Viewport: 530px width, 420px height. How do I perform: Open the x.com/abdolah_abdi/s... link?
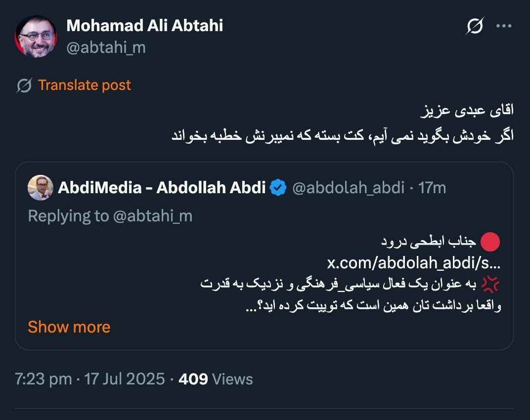pyautogui.click(x=413, y=263)
